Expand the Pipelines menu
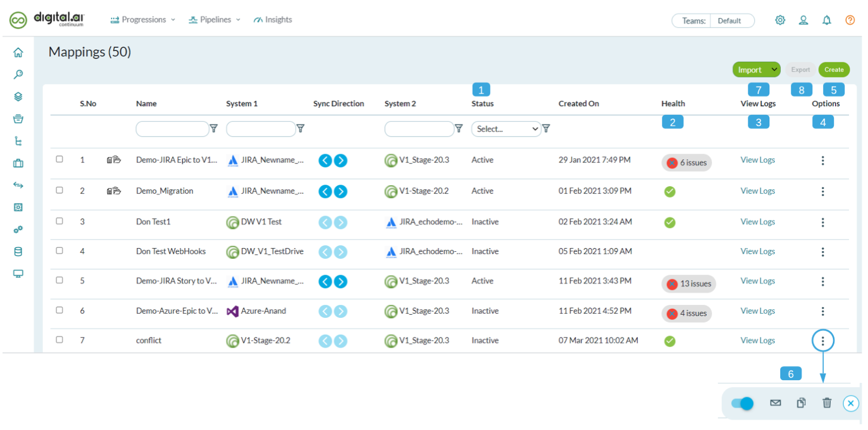Viewport: 868px width, 430px height. pos(214,19)
